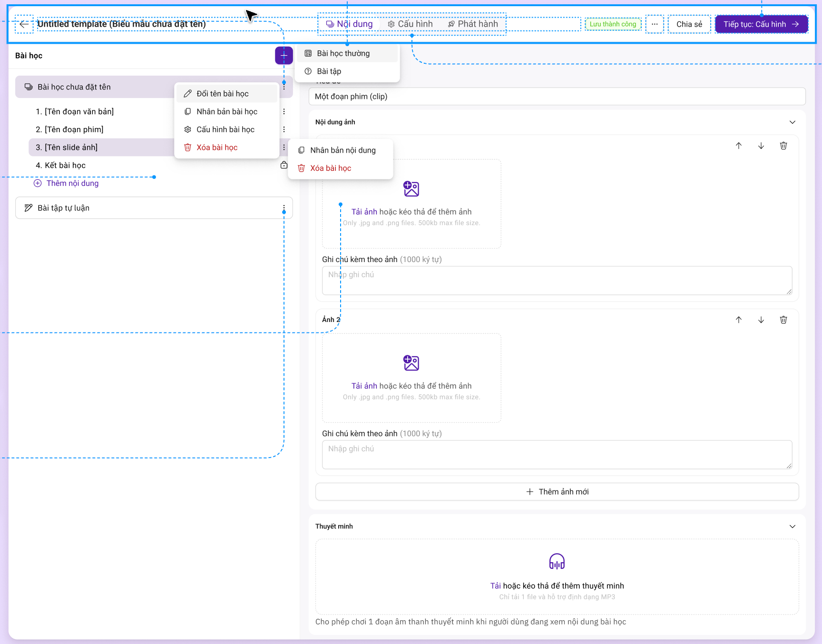Select 4. Kết bài học item
Screen dimensions: 822x644
click(x=60, y=166)
